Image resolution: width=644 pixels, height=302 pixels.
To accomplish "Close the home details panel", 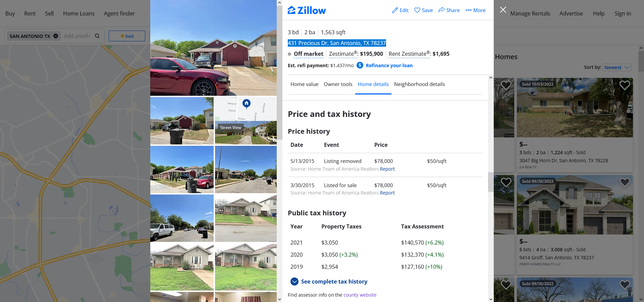I will point(503,10).
